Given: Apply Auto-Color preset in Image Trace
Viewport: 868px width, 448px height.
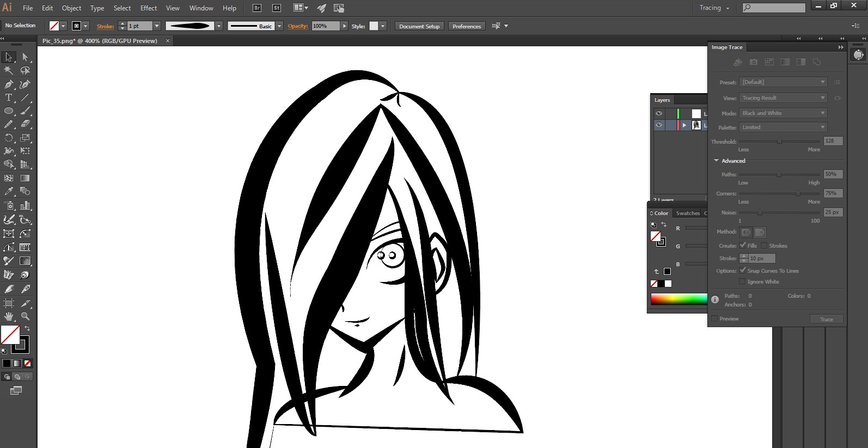Looking at the screenshot, I should pos(738,62).
